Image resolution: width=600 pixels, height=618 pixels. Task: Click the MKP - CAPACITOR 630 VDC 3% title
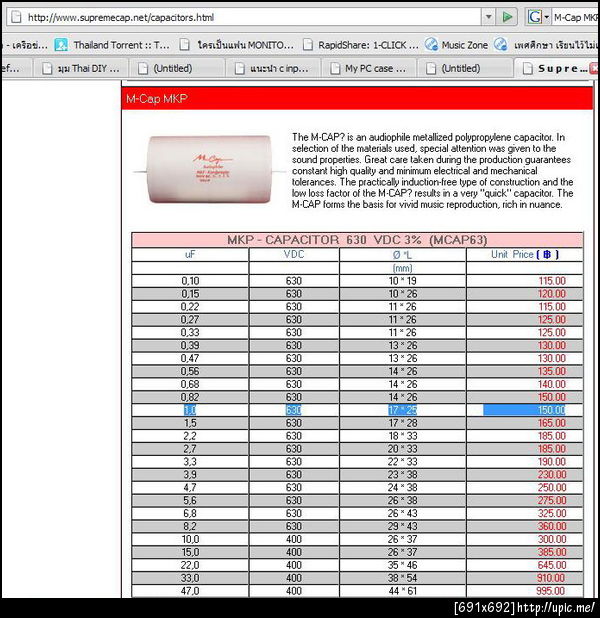[357, 240]
